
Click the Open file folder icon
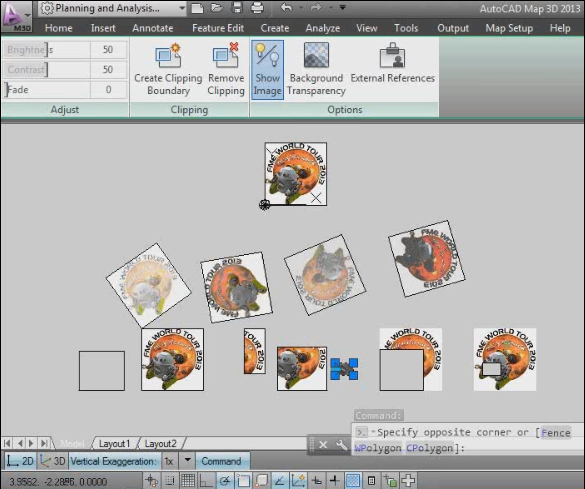[x=217, y=8]
